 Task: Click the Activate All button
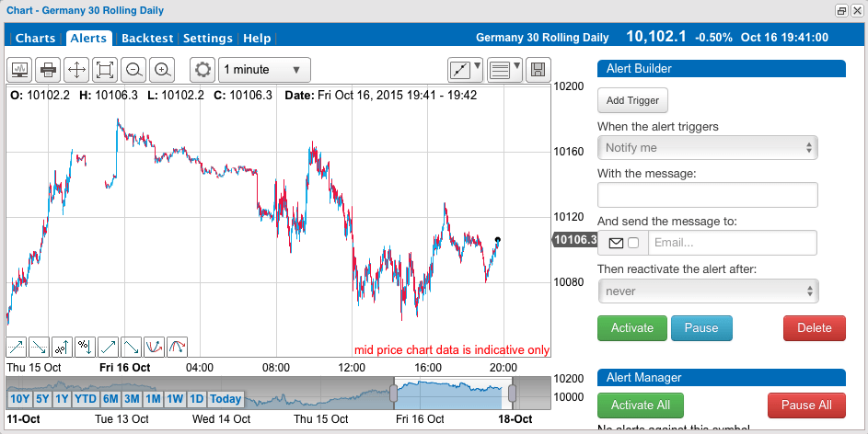[x=641, y=405]
